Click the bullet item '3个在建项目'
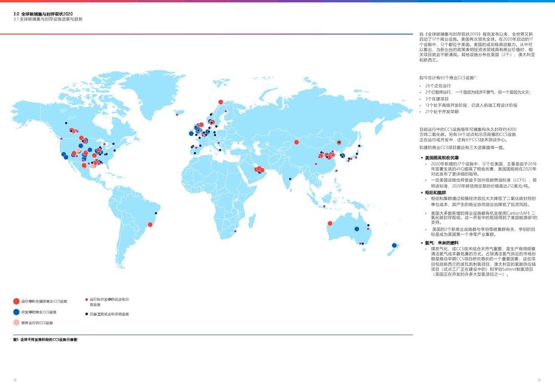Viewport: 555px width, 392px height. 437,98
